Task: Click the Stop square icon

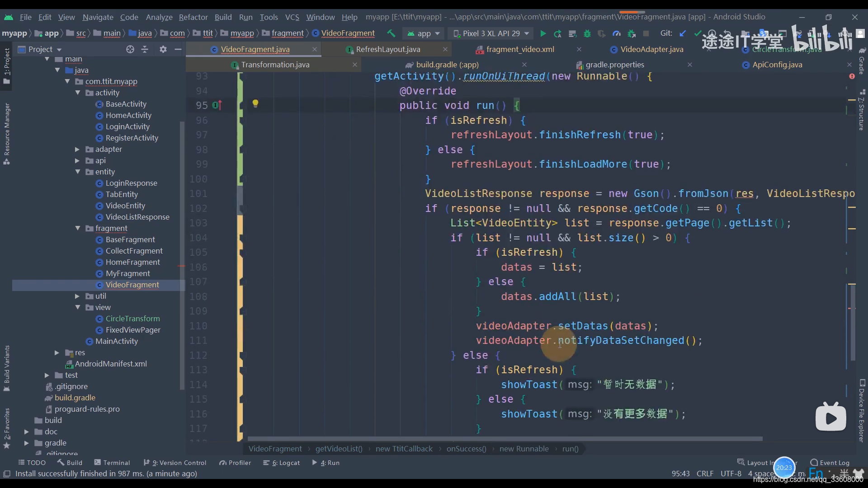Action: (x=646, y=33)
